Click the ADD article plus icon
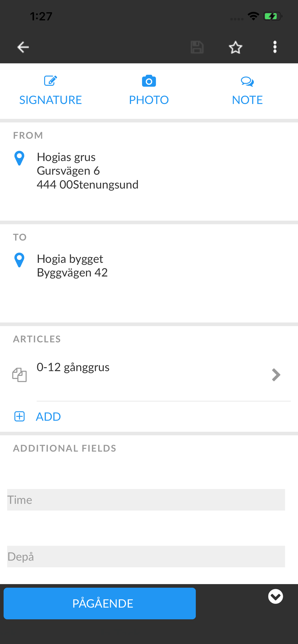The image size is (298, 644). click(x=19, y=416)
